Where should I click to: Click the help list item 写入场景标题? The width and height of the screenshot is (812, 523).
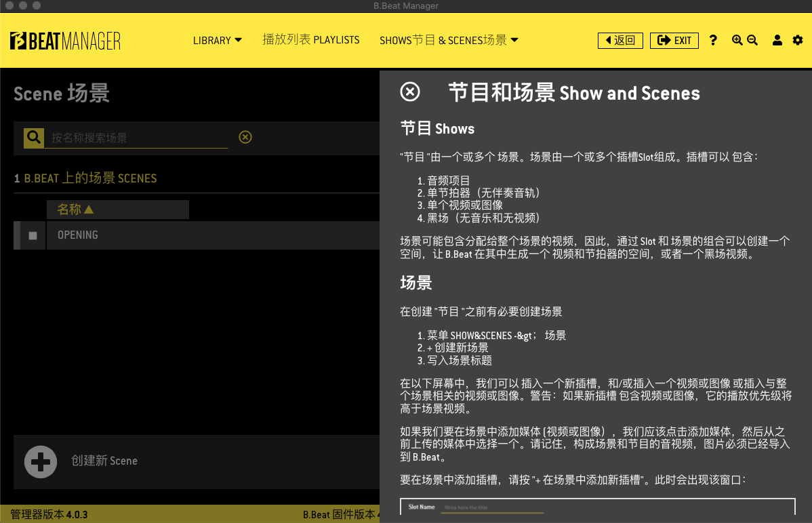point(460,360)
